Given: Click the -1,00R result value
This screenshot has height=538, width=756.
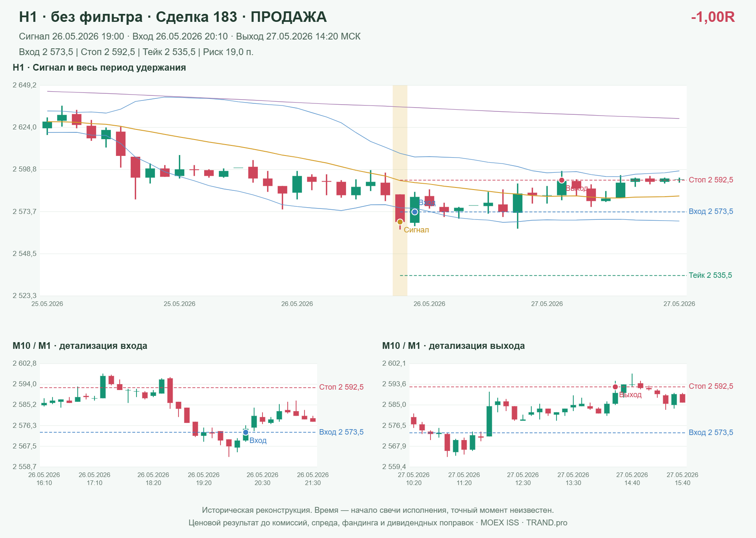Looking at the screenshot, I should 713,17.
